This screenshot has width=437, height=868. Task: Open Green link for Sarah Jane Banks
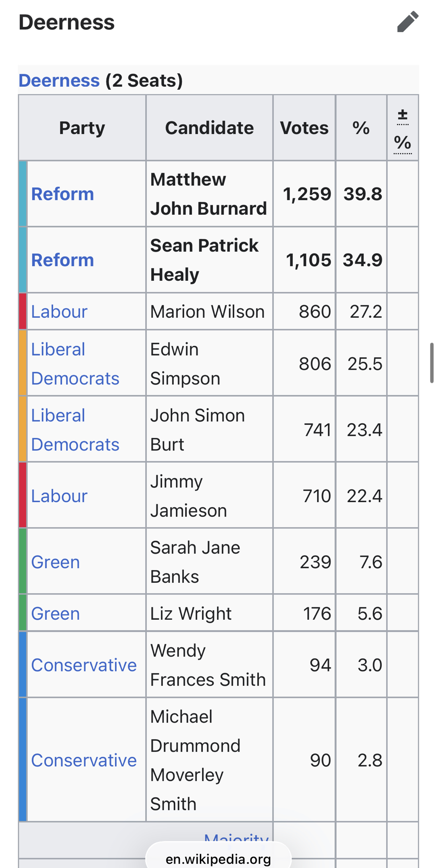[x=55, y=562]
